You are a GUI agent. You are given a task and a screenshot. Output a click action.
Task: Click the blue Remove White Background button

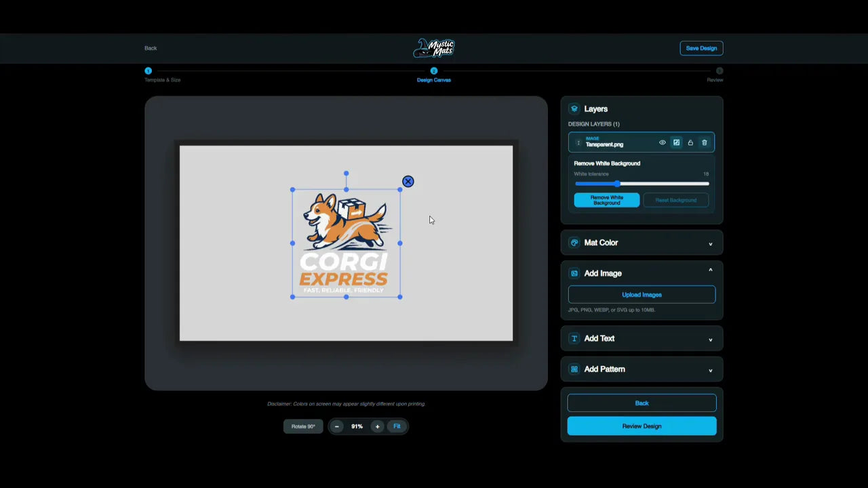coord(607,200)
